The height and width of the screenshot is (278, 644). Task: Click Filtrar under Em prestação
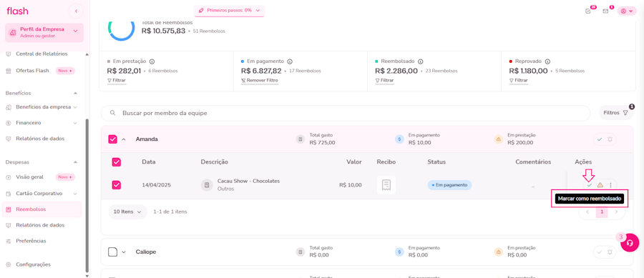116,80
